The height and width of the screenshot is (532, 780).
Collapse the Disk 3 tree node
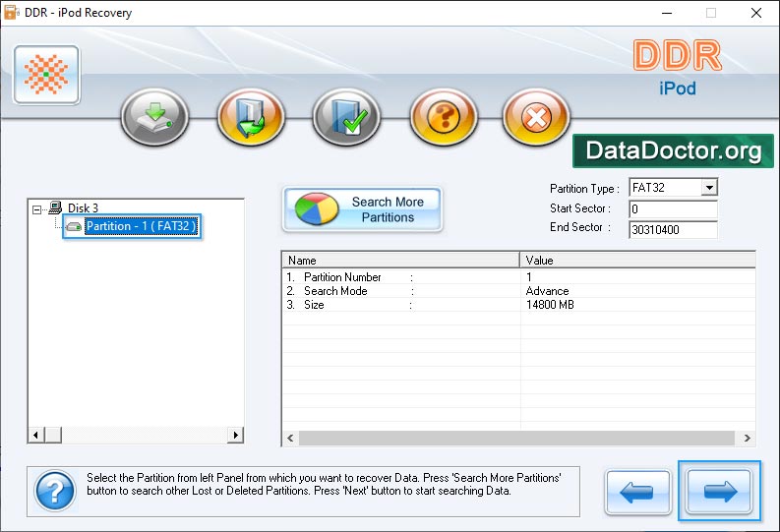[x=36, y=209]
